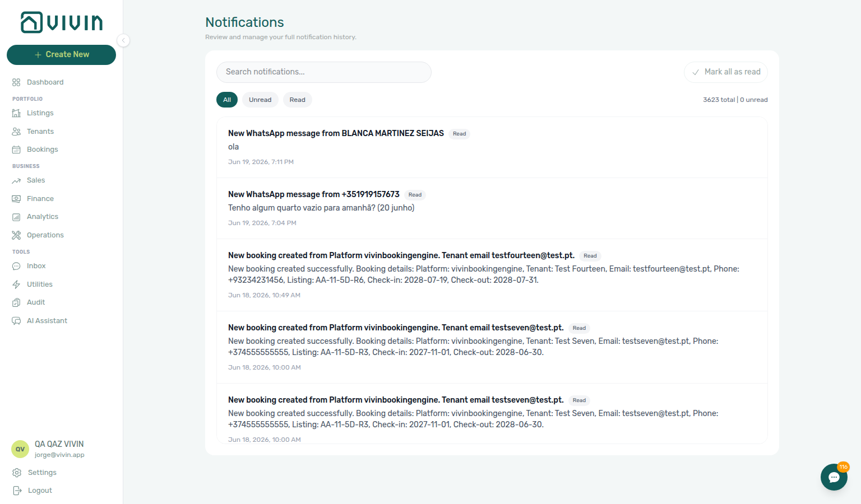This screenshot has height=504, width=861.
Task: Click the Sales trend icon
Action: pos(16,180)
